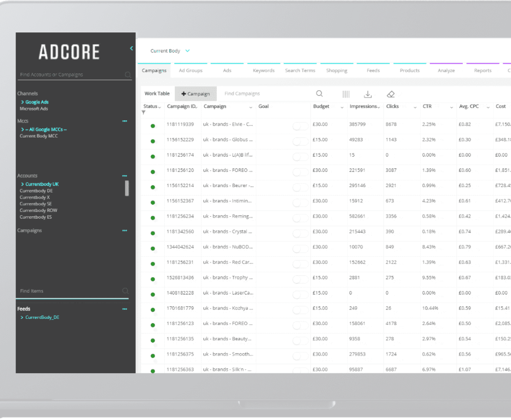The image size is (511, 420).
Task: Click the filter funnel under Status
Action: (143, 112)
